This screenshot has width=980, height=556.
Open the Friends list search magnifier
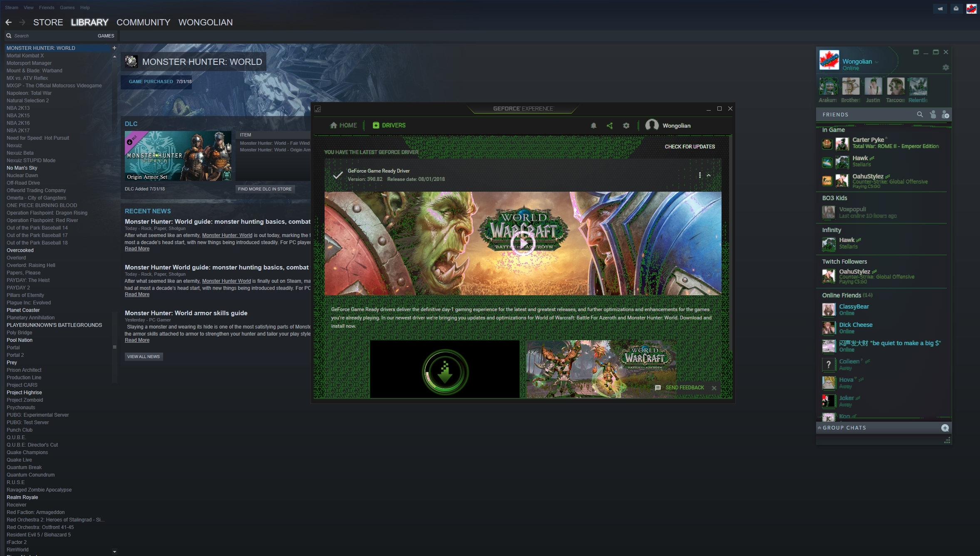tap(920, 114)
